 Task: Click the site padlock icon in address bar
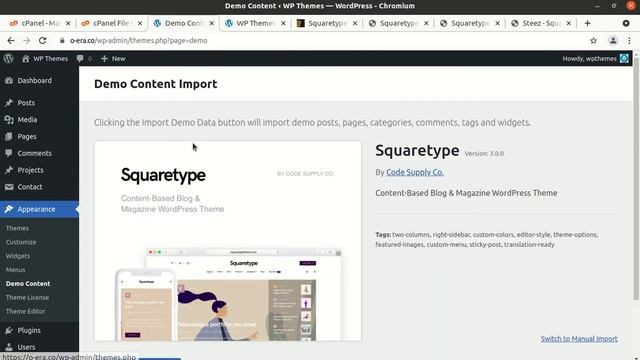[62, 40]
